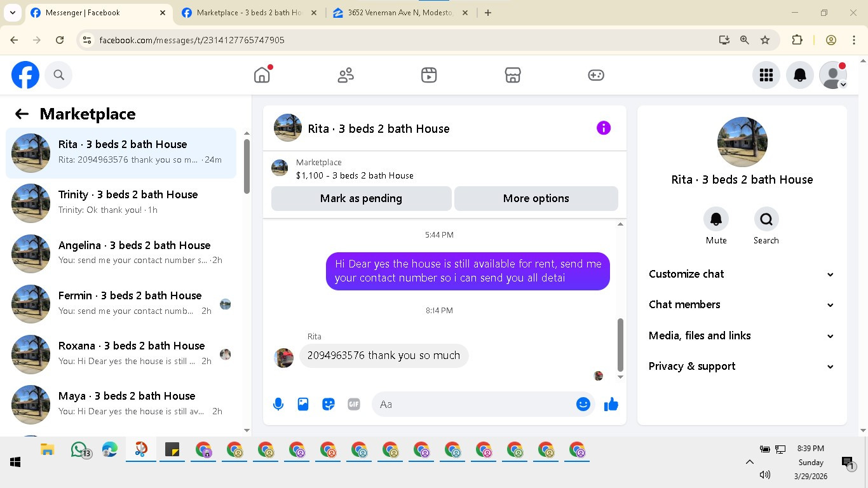The height and width of the screenshot is (488, 868).
Task: Open the GIF picker
Action: coord(354,404)
